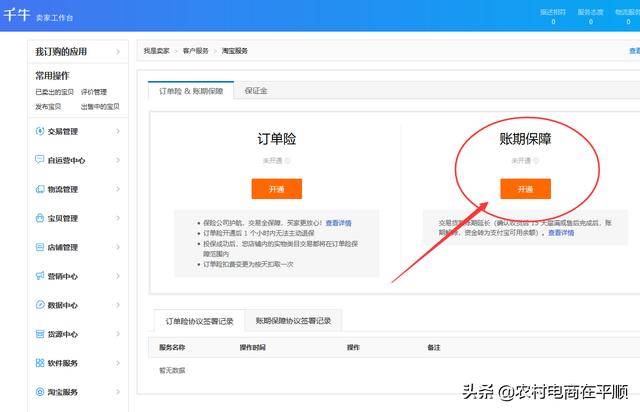Click 淘宝服务 breadcrumb
The width and height of the screenshot is (640, 412).
(235, 51)
